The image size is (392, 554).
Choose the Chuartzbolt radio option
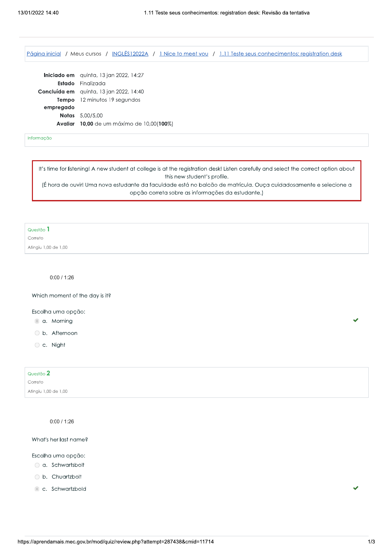[x=37, y=477]
